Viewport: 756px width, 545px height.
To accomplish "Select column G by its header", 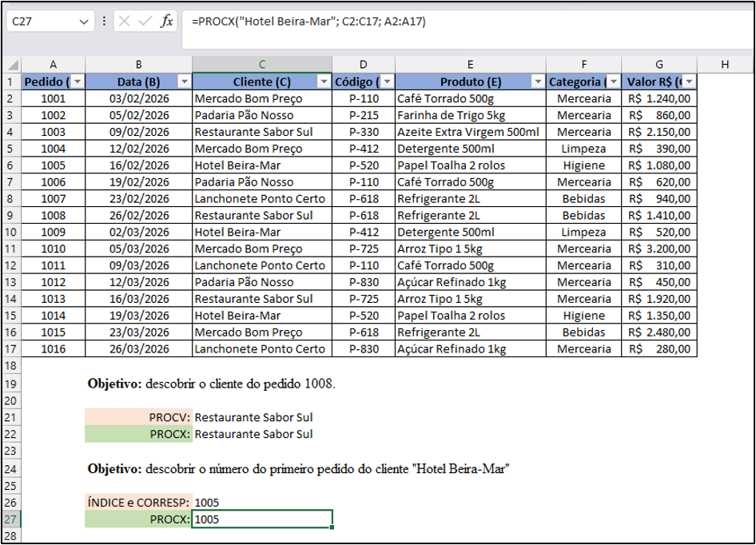I will pos(659,65).
